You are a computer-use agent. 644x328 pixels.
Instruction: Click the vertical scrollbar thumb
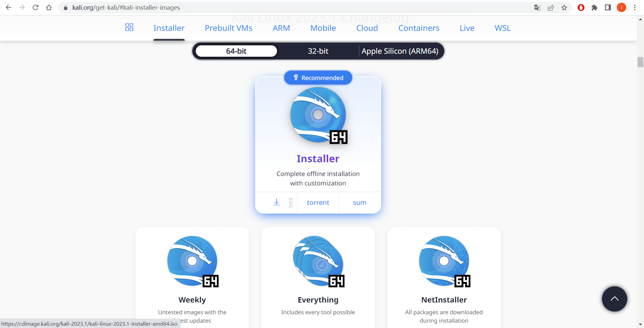click(x=640, y=62)
